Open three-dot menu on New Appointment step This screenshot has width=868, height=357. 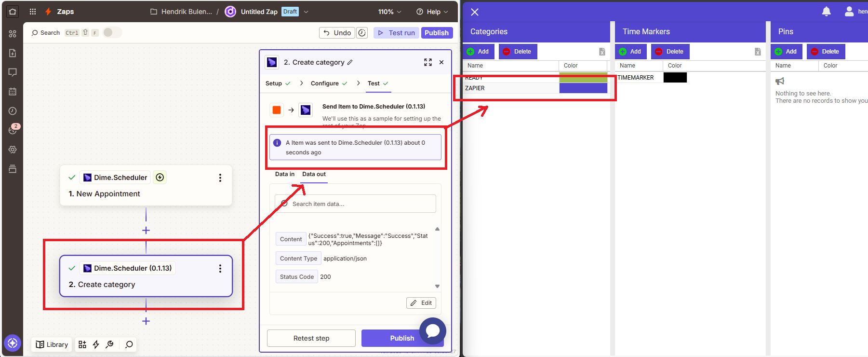pos(220,178)
